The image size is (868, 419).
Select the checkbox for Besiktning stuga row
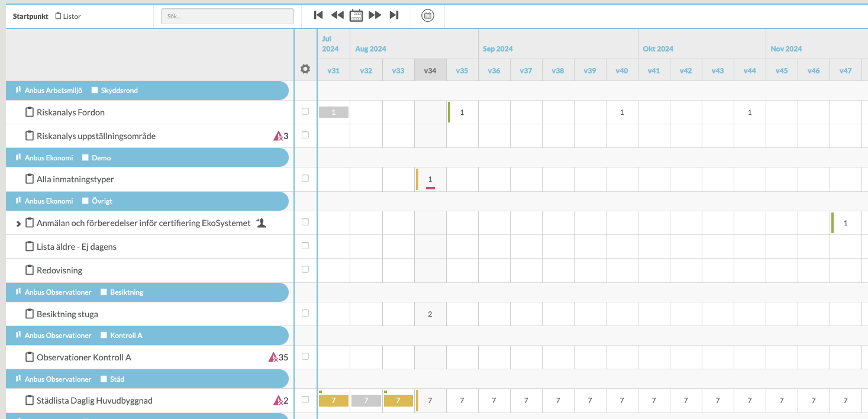tap(305, 313)
